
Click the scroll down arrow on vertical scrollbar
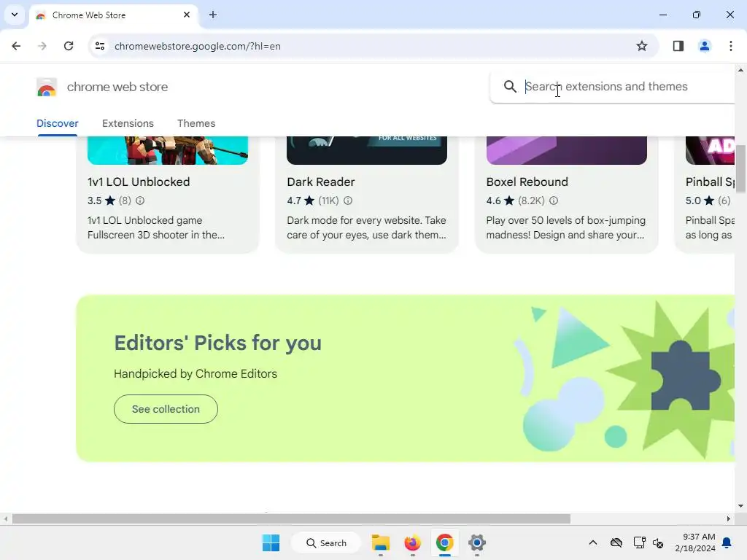[x=740, y=506]
